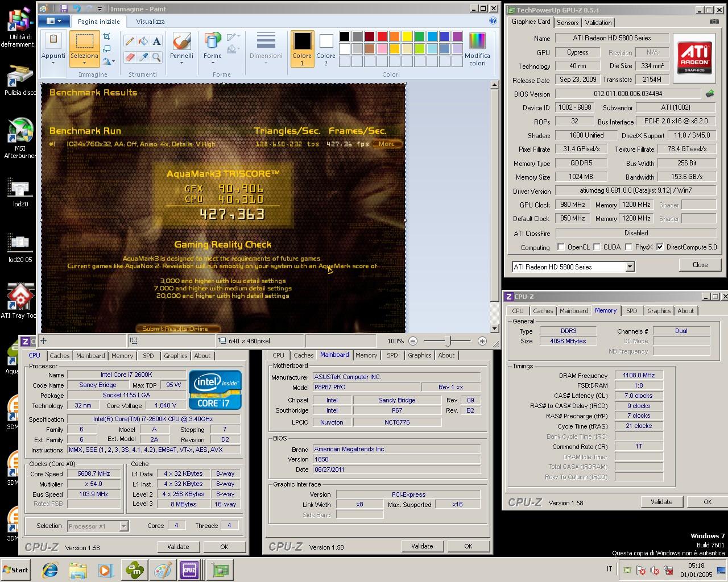Pick the red color swatch in Paint
728x582 pixels.
[x=382, y=36]
